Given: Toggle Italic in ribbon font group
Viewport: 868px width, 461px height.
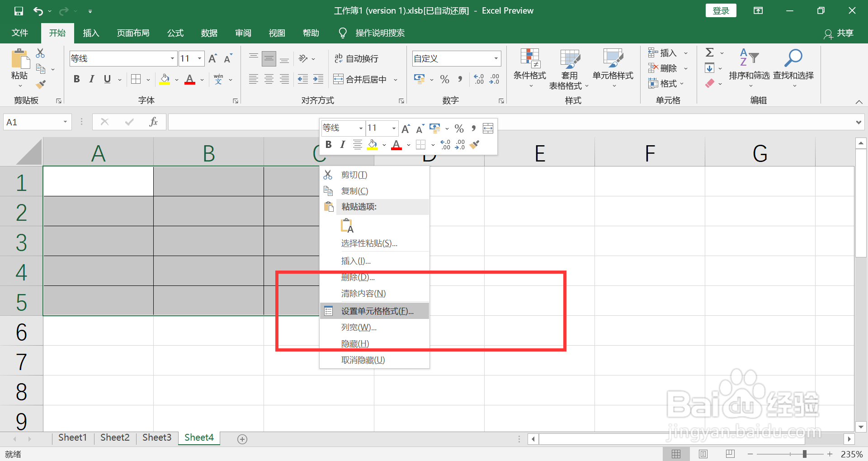Looking at the screenshot, I should (x=92, y=79).
